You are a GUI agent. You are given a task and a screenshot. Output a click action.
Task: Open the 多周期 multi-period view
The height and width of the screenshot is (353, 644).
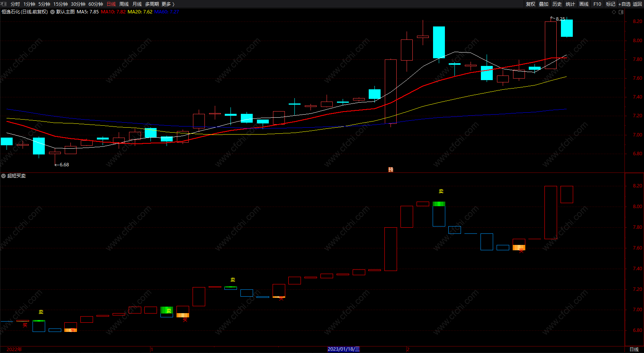[152, 4]
